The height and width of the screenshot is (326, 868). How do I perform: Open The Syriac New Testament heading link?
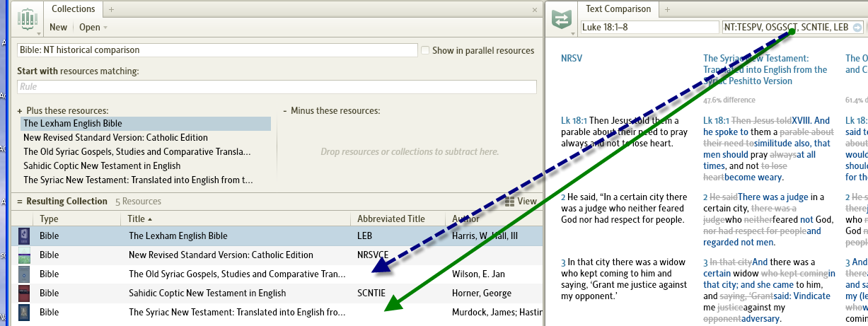click(765, 69)
